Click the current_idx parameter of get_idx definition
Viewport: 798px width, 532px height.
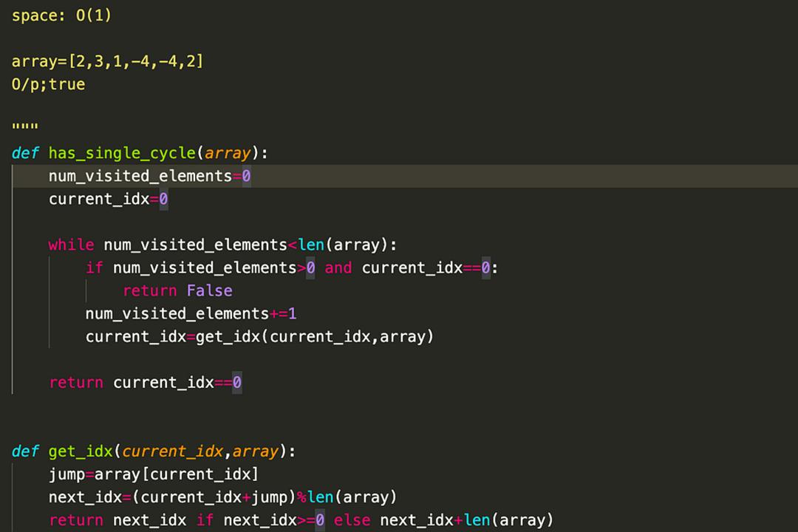[172, 451]
